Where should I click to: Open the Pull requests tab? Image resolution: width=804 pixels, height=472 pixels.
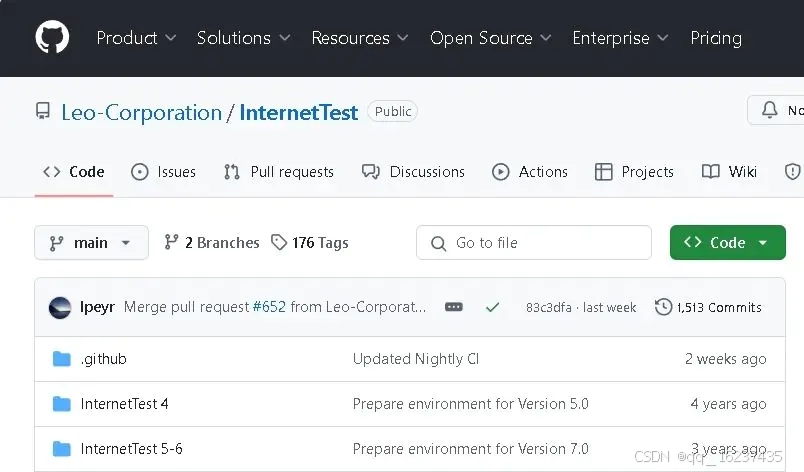point(279,172)
